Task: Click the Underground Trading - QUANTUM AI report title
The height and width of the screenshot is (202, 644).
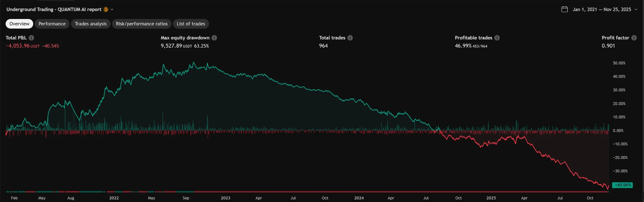Action: click(x=54, y=9)
